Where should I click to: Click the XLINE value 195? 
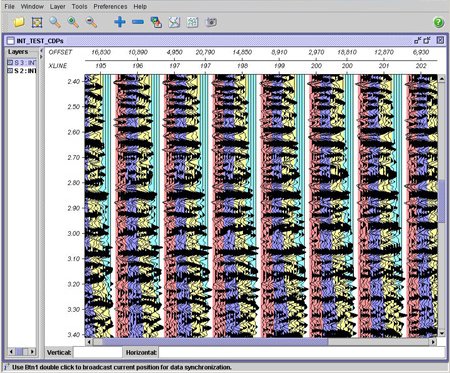click(101, 66)
